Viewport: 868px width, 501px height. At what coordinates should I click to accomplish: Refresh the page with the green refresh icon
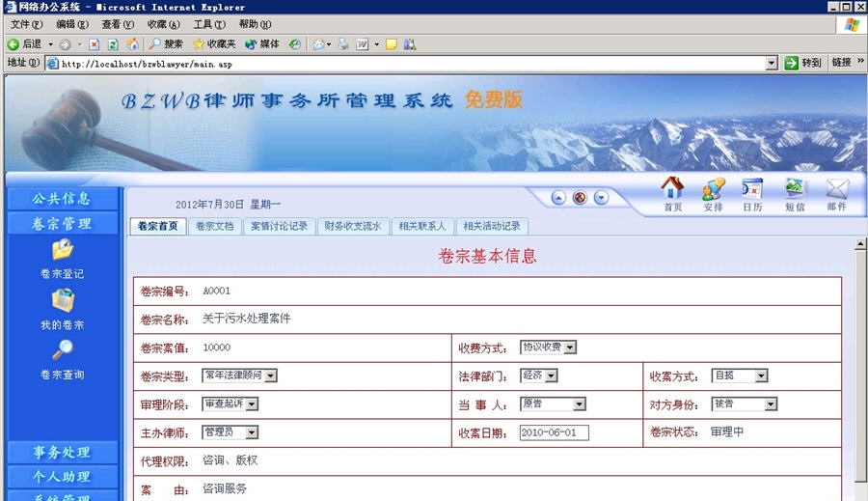113,44
